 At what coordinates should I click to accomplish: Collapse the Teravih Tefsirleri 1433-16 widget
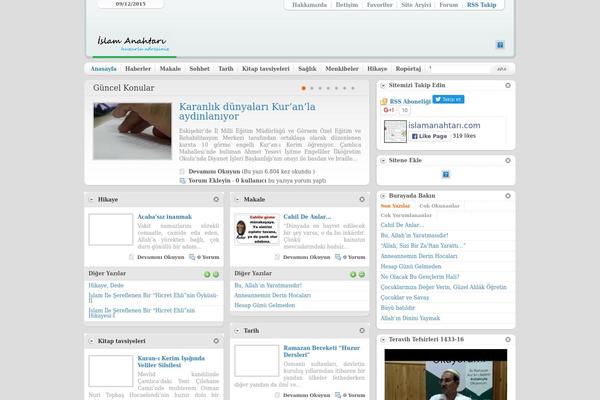click(383, 340)
